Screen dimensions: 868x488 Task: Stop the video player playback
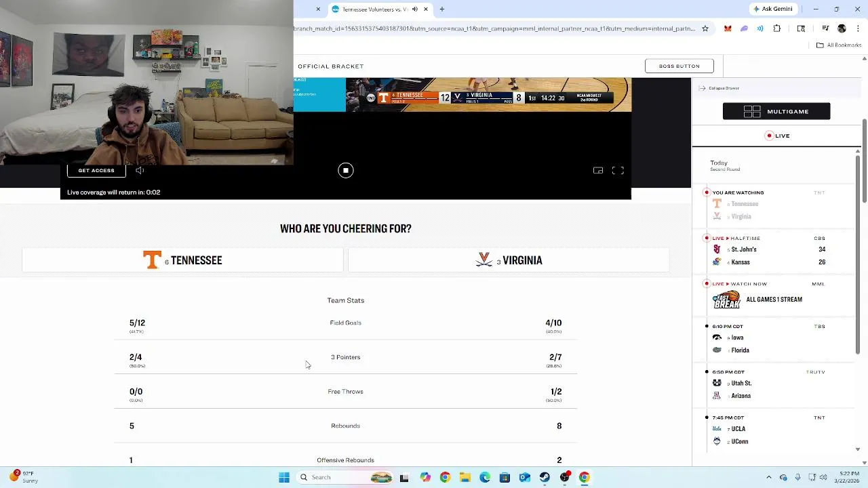[346, 170]
